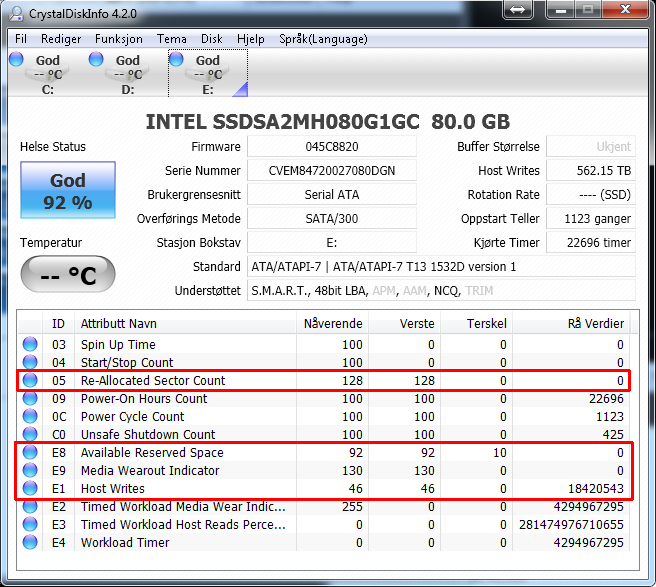Click the 1123 ganger power-on count field
Screen dimensions: 656x587
pos(591,218)
